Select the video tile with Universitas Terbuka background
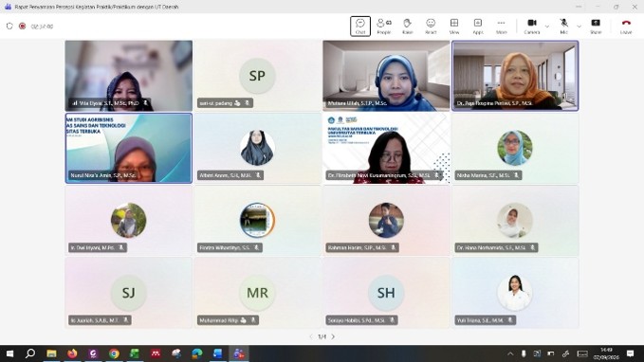This screenshot has width=644, height=362. coord(386,148)
